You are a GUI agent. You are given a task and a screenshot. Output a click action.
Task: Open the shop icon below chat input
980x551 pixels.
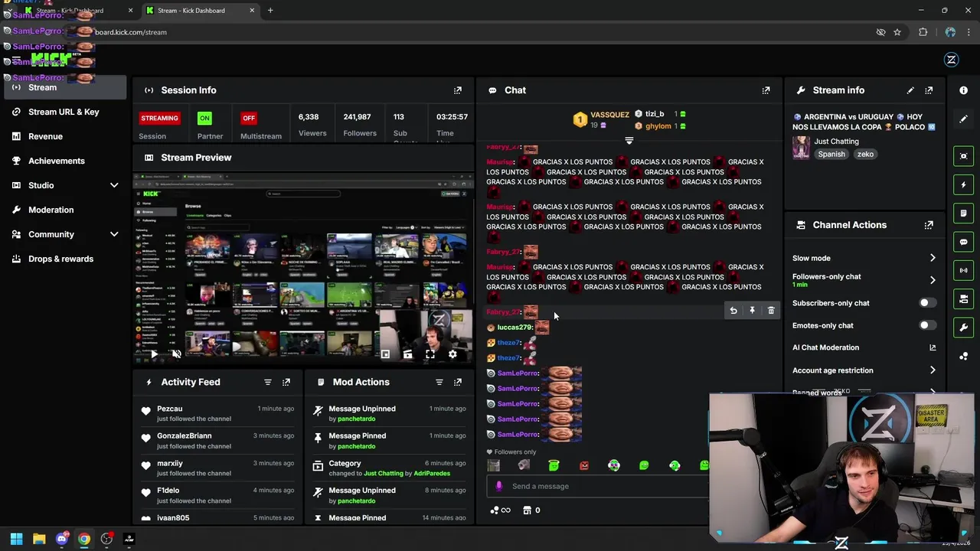(527, 510)
